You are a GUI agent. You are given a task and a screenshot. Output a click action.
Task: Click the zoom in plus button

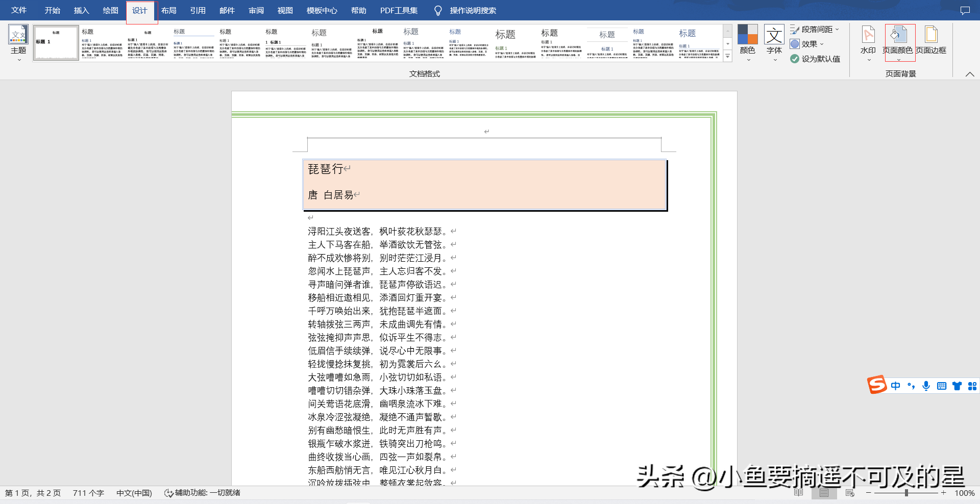(944, 493)
